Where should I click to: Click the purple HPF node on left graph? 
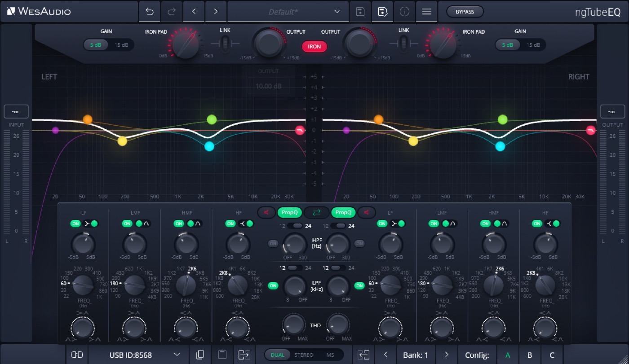(x=55, y=131)
